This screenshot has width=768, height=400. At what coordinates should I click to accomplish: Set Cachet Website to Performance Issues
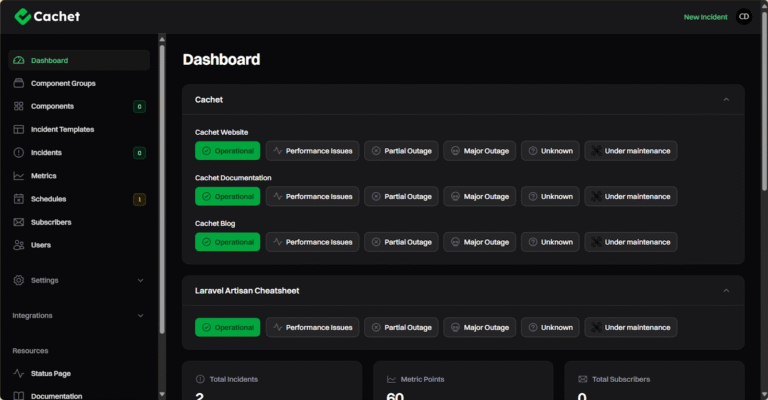312,151
